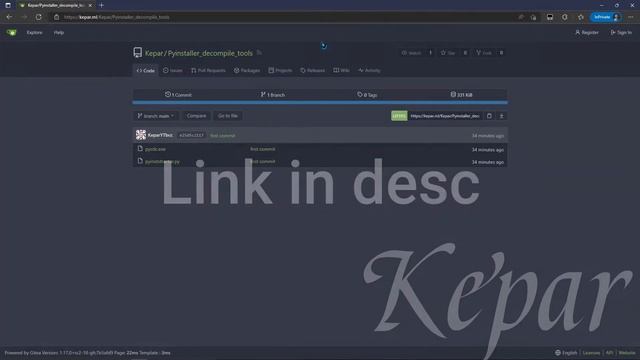Click the shopping bag icon in address bar

[x=533, y=17]
